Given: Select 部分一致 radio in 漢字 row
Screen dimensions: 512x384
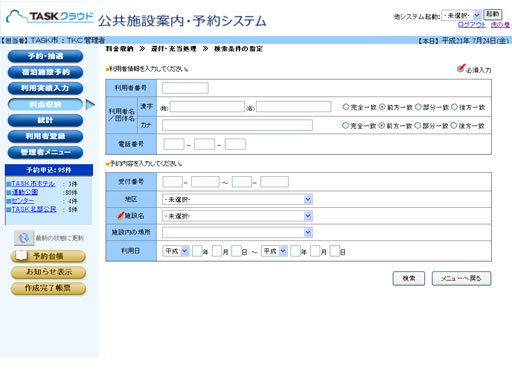Looking at the screenshot, I should coord(418,107).
